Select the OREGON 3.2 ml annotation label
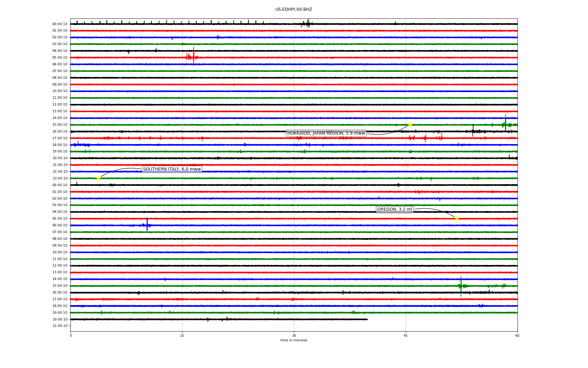 [395, 209]
